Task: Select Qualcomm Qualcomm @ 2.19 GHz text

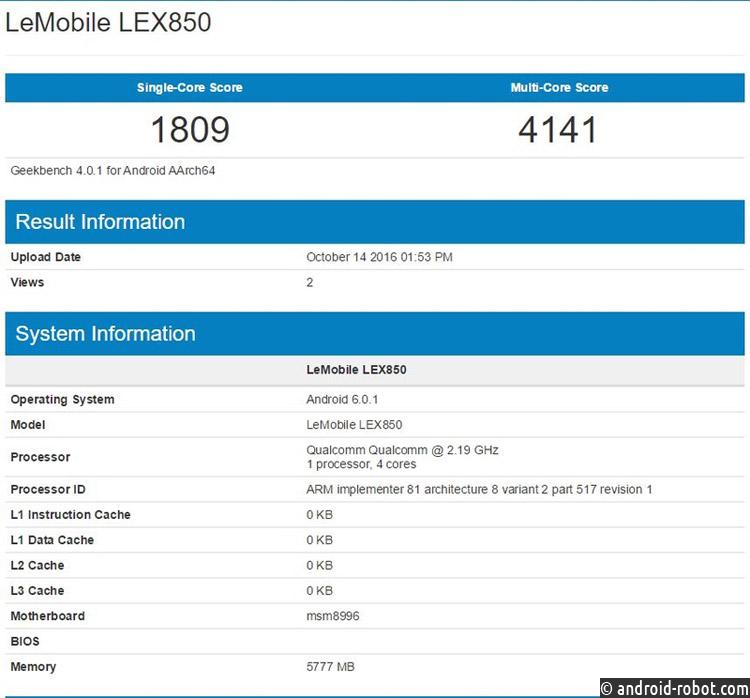Action: (x=402, y=450)
